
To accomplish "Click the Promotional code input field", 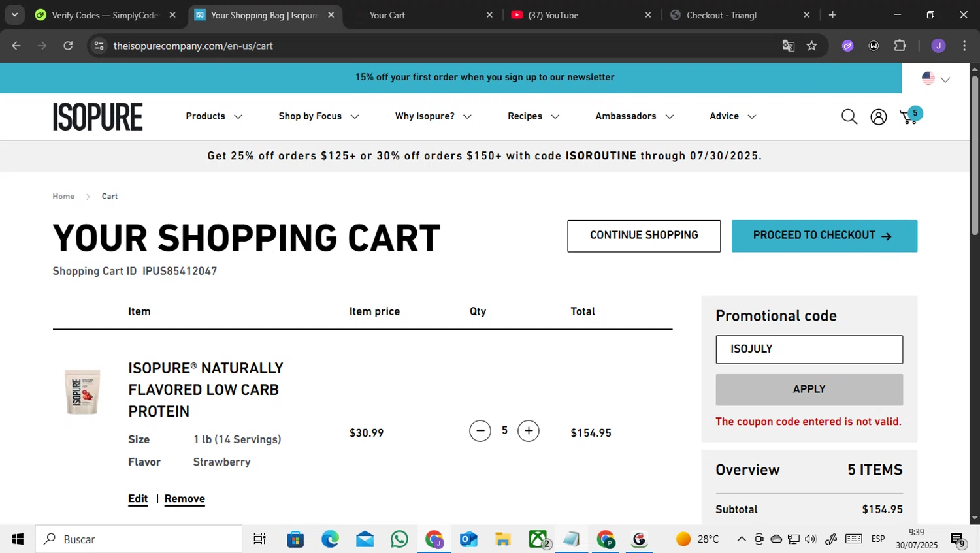I will (809, 349).
